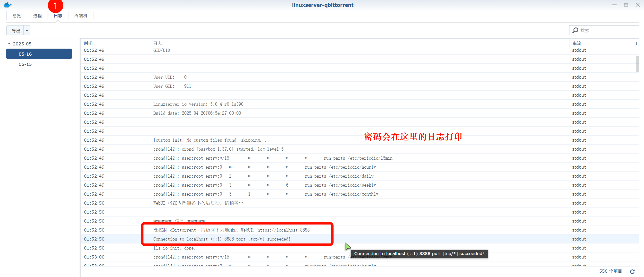Image resolution: width=644 pixels, height=277 pixels.
Task: Click the Docker whale icon
Action: tap(8, 5)
